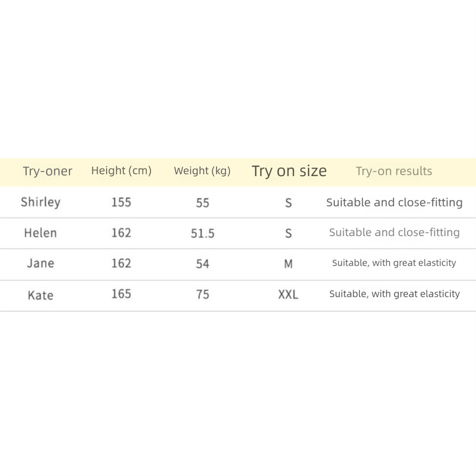Image resolution: width=476 pixels, height=476 pixels.
Task: Select the name Kate in the table
Action: (40, 294)
